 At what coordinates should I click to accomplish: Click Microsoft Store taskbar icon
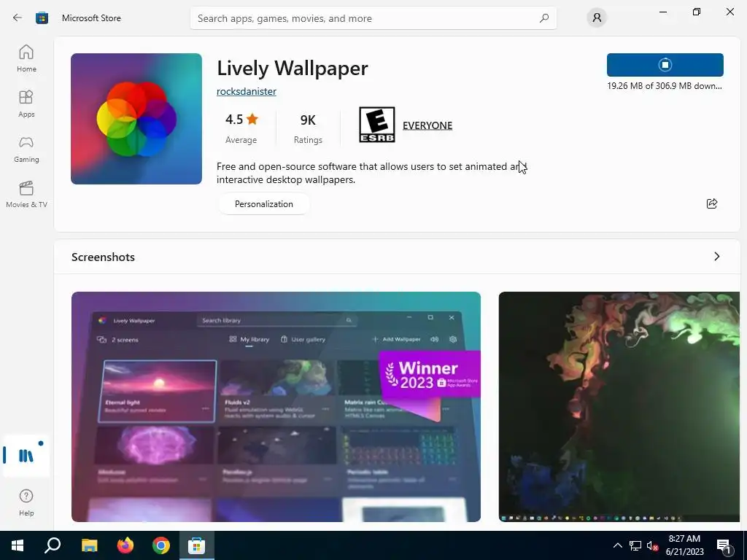[196, 545]
